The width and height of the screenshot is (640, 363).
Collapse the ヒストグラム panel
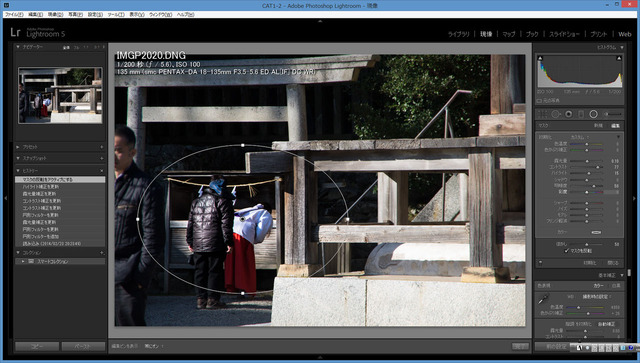[622, 48]
